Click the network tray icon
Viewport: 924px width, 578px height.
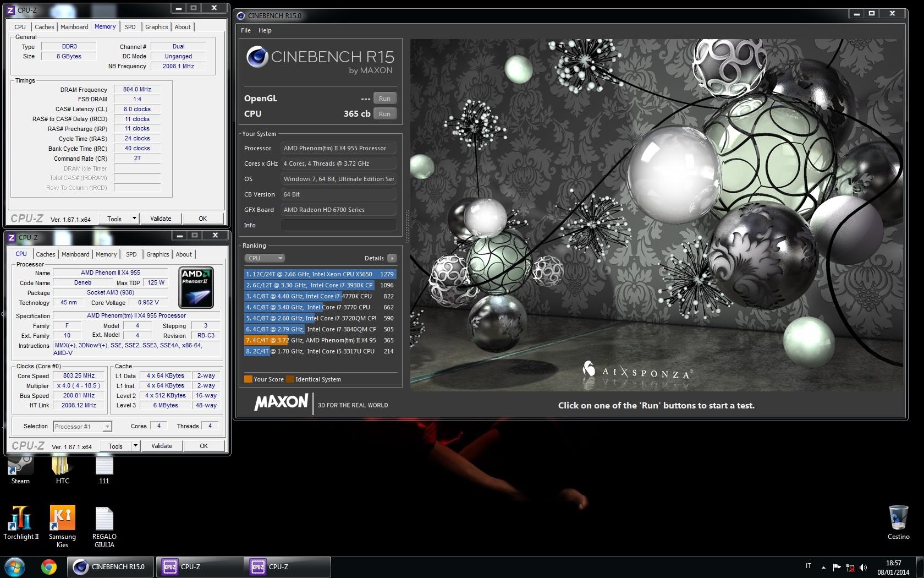pyautogui.click(x=850, y=567)
